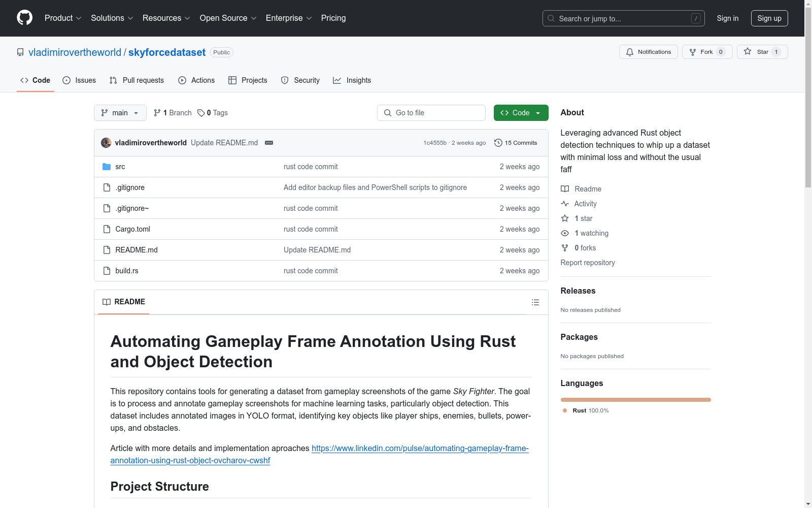
Task: Click the .gitignore file icon
Action: point(107,187)
